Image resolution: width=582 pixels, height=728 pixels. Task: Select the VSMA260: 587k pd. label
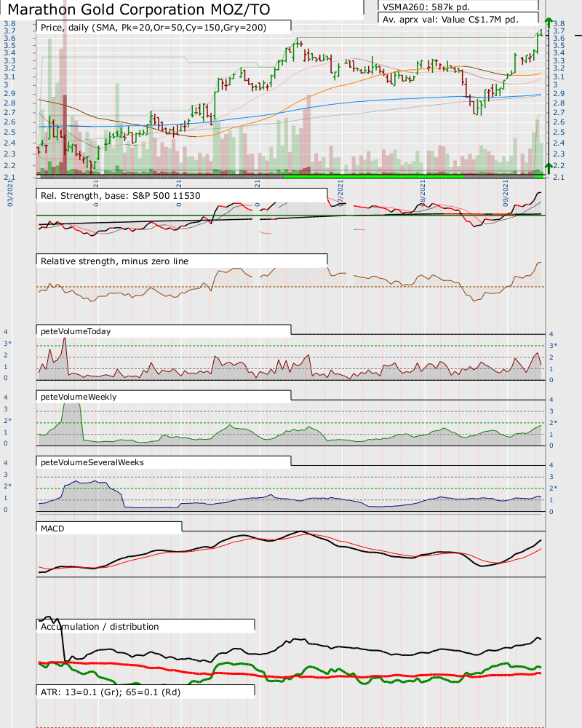coord(426,7)
